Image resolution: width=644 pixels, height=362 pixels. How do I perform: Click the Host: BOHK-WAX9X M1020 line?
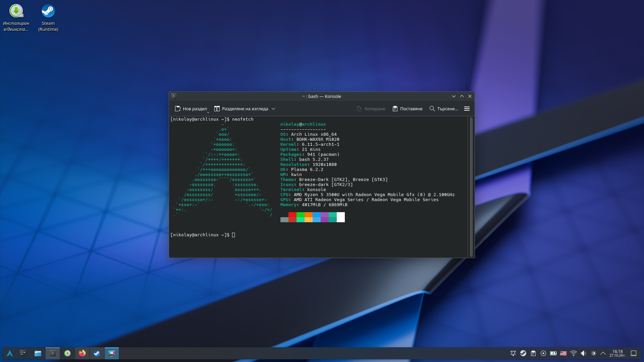[310, 139]
